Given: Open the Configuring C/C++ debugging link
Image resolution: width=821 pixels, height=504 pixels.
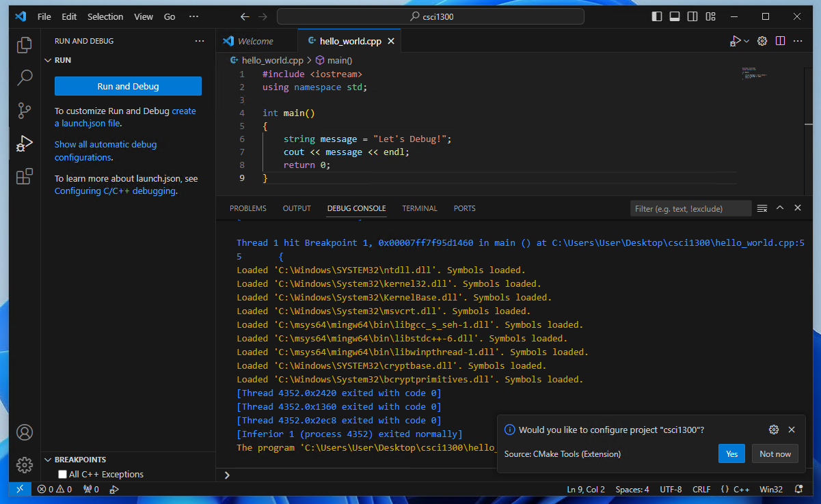Looking at the screenshot, I should 115,191.
